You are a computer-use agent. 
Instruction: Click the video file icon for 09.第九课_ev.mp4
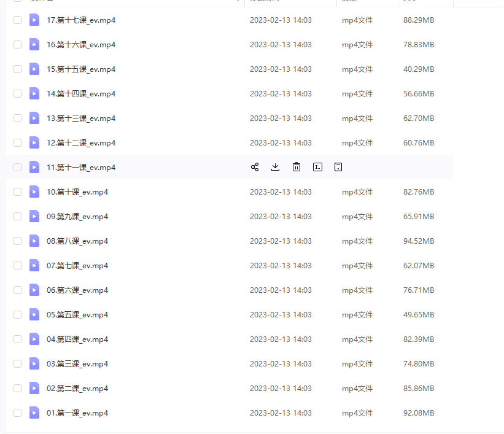point(34,217)
